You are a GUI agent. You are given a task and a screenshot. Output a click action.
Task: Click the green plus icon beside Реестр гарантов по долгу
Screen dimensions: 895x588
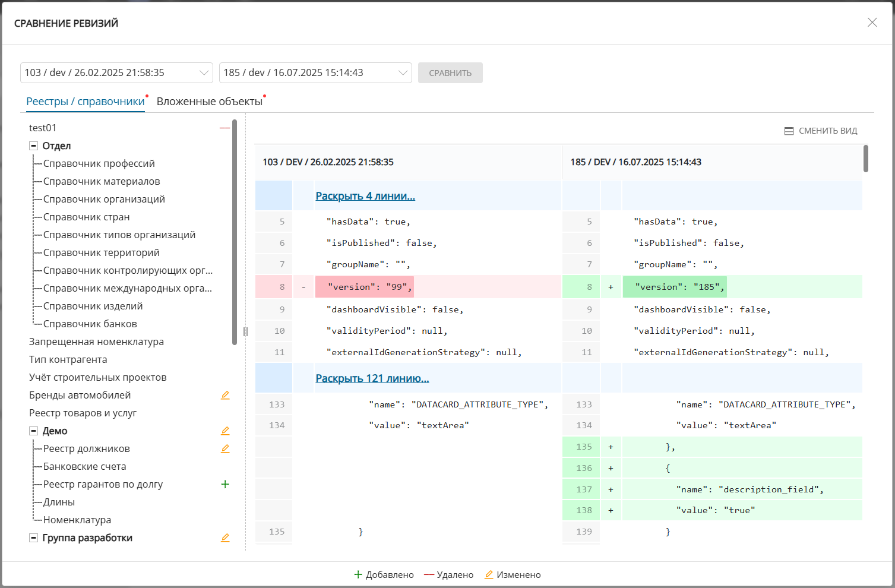(225, 485)
